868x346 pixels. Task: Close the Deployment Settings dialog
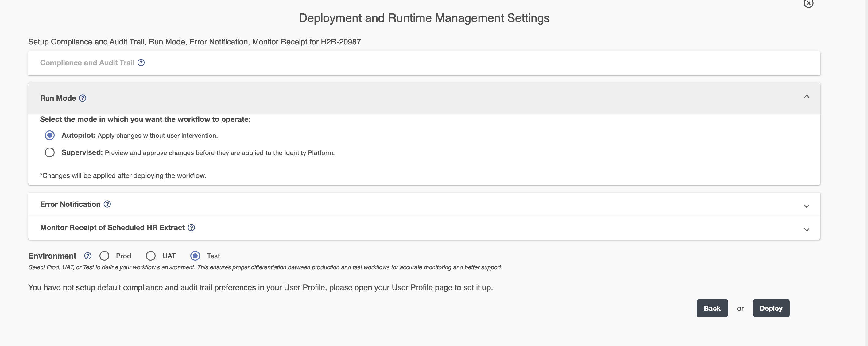(x=808, y=3)
